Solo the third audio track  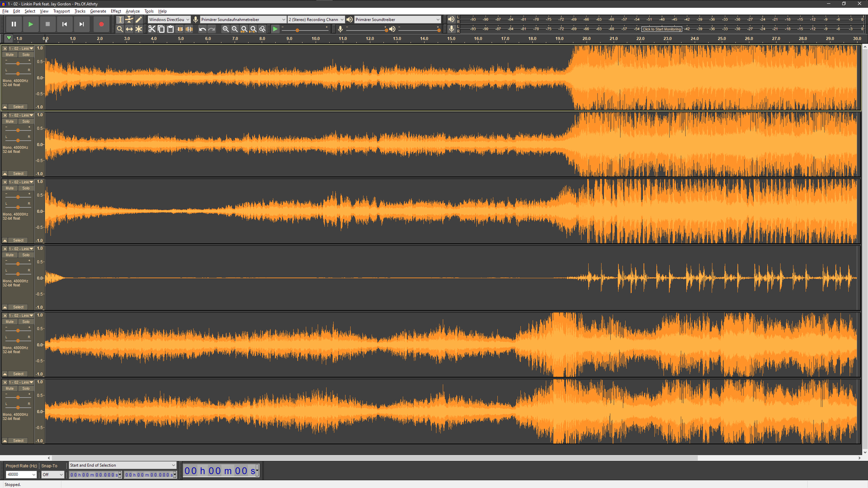pos(26,188)
